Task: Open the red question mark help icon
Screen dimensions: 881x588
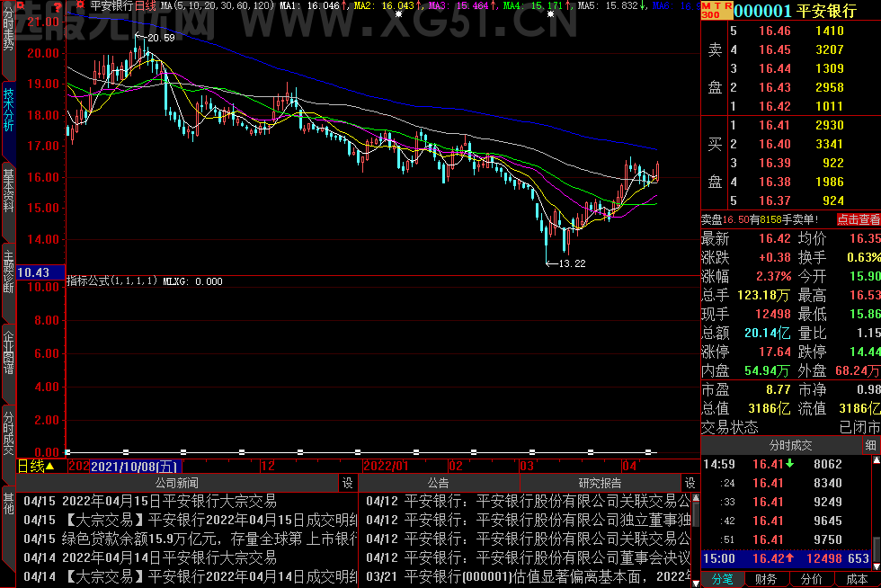Action: [58, 7]
